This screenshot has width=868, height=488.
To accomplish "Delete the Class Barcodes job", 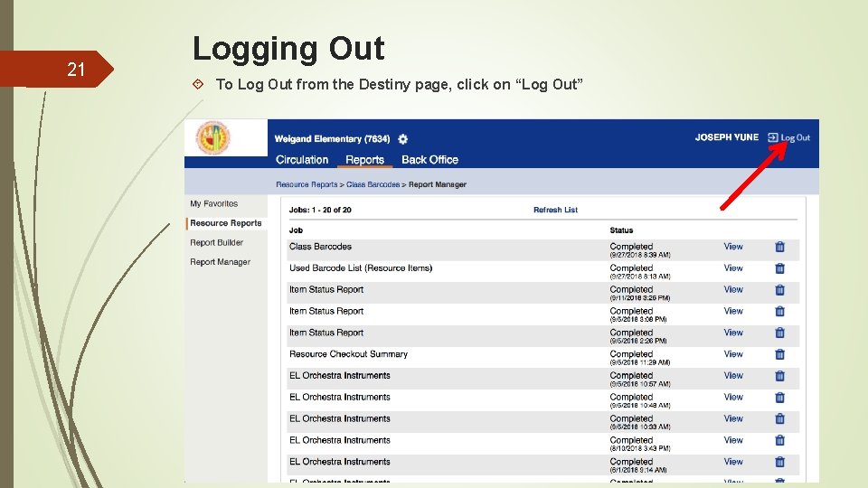I will coord(780,247).
